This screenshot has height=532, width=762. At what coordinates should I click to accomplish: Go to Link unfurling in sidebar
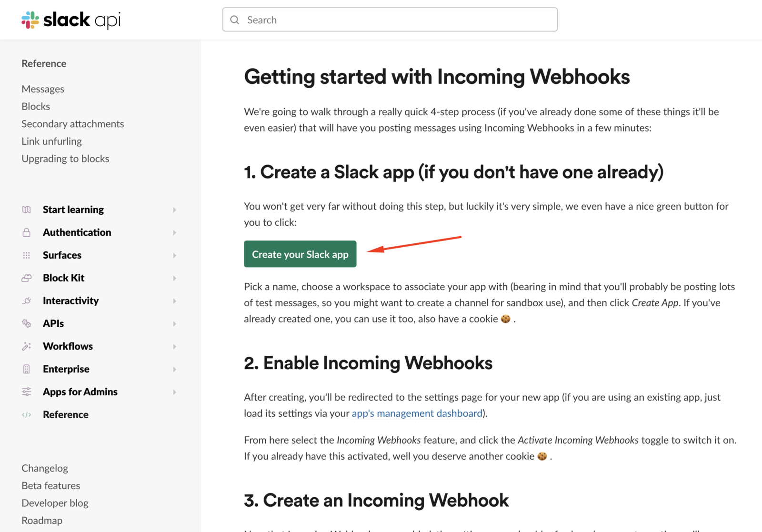[x=51, y=141]
